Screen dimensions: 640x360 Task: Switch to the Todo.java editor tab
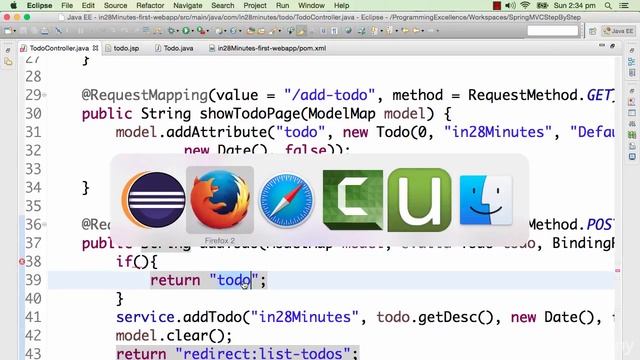tap(174, 48)
